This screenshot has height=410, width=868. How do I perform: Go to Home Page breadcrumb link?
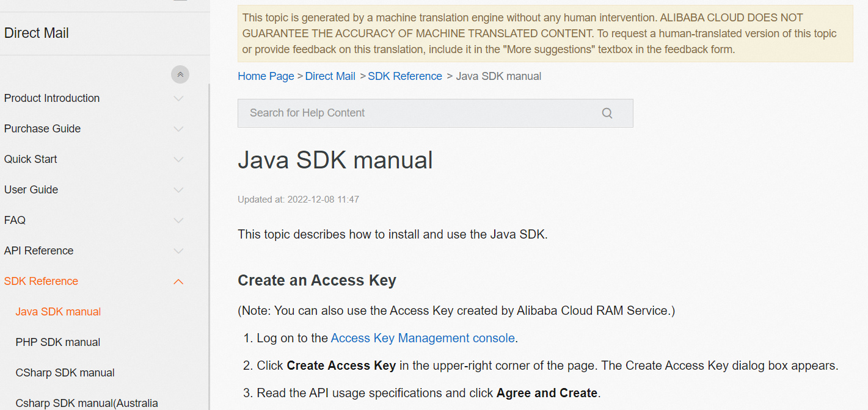[266, 76]
